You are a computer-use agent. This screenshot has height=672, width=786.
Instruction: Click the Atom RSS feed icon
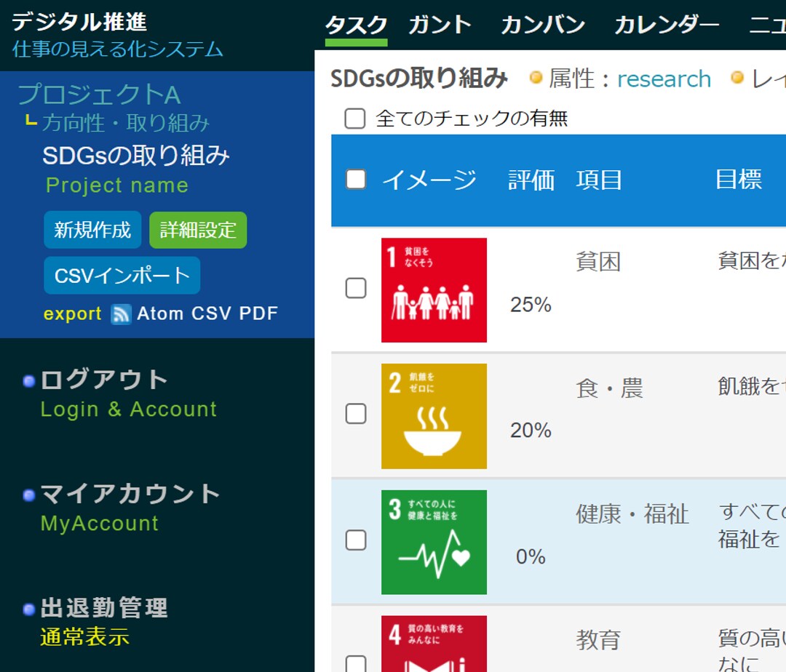click(121, 314)
